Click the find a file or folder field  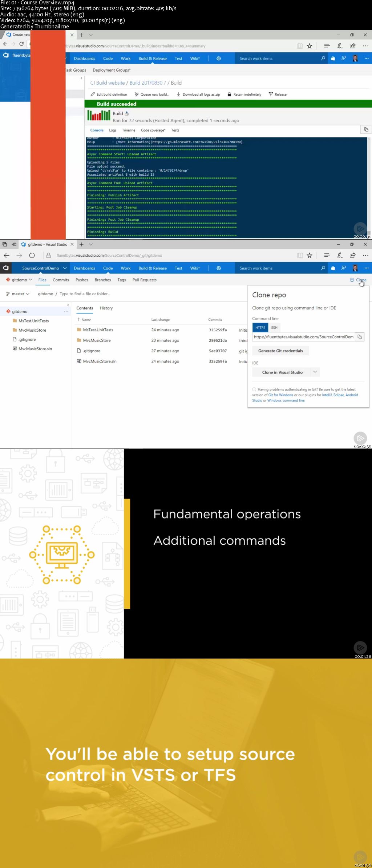pyautogui.click(x=85, y=294)
